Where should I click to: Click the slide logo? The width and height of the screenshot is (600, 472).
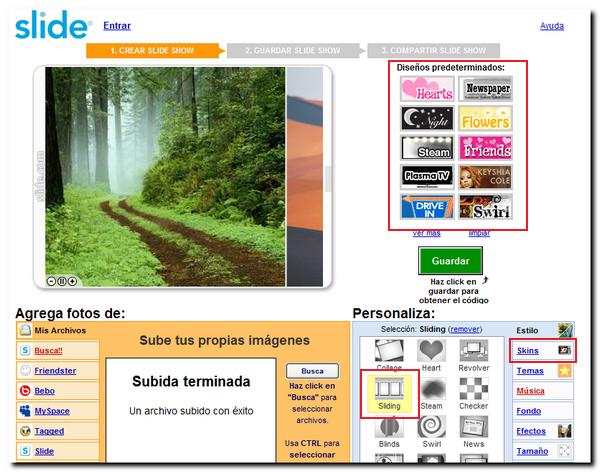[x=53, y=25]
